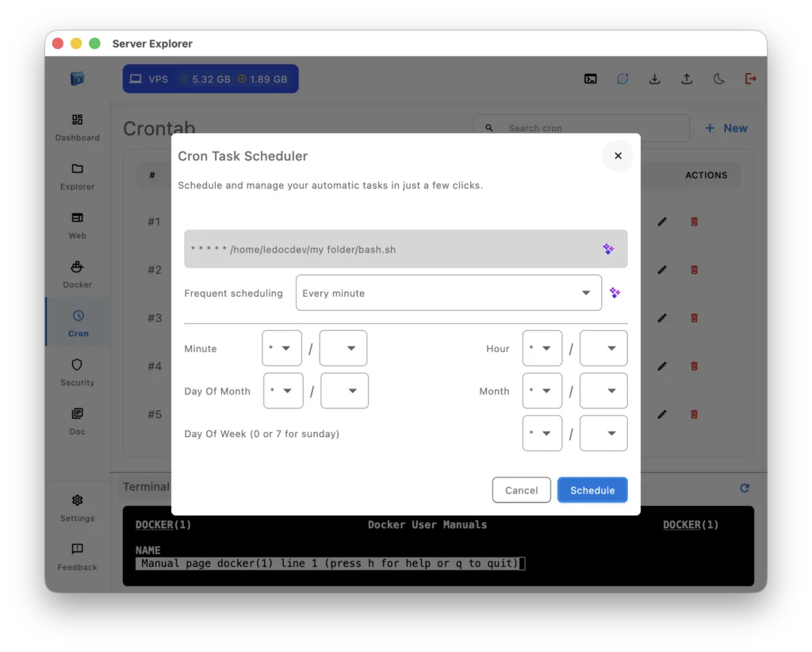Image resolution: width=812 pixels, height=652 pixels.
Task: Open the terminal icon in the top toolbar
Action: 590,79
